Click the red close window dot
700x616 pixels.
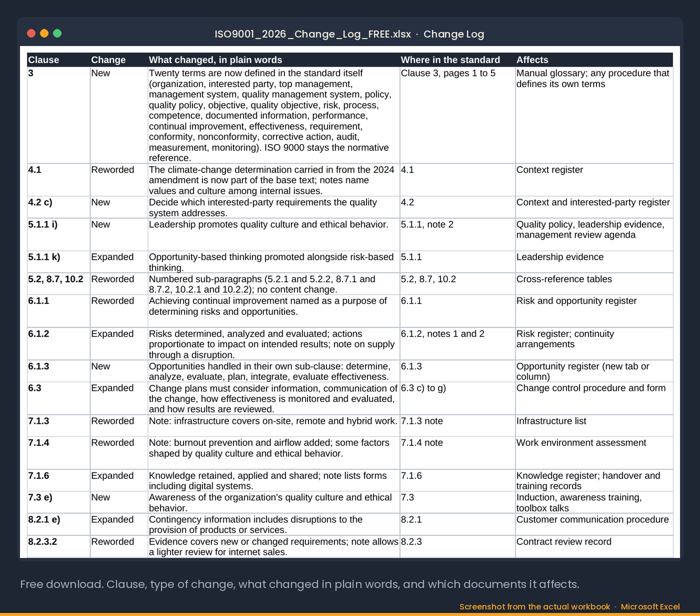[x=31, y=34]
